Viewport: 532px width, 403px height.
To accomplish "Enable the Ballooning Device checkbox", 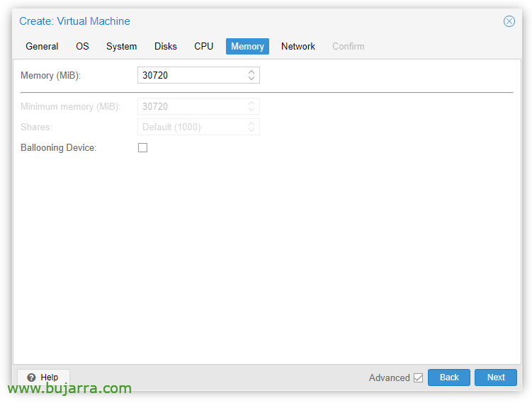I will (142, 147).
